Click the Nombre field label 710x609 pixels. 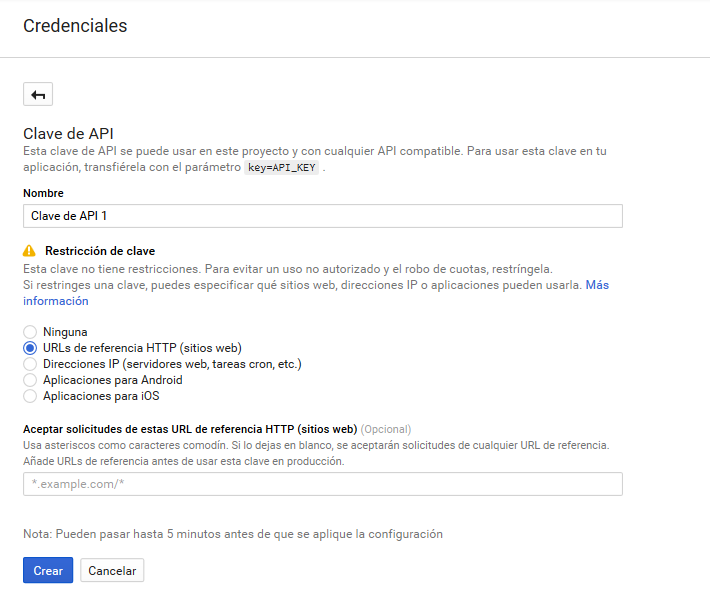43,193
